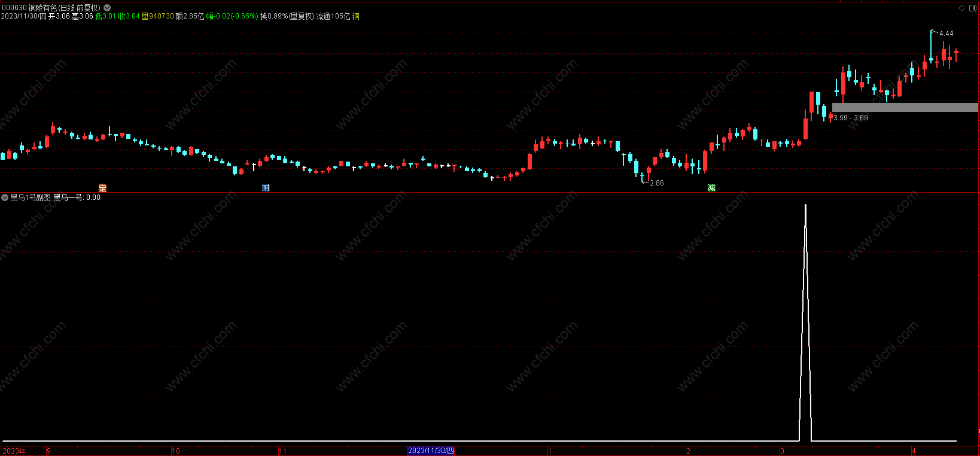The width and height of the screenshot is (980, 456).
Task: Click the 黑马一号: 0.00 indicator value
Action: click(x=77, y=197)
